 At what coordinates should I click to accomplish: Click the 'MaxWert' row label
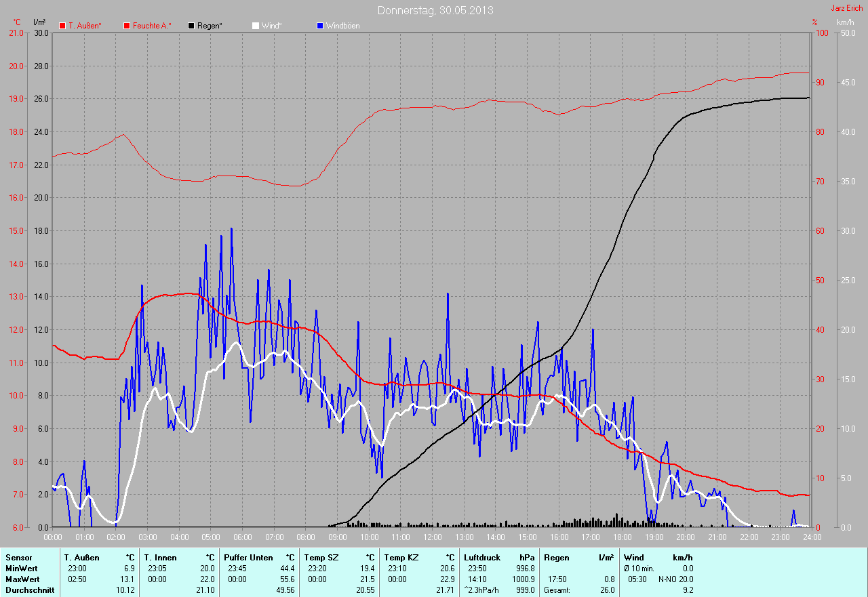point(22,579)
